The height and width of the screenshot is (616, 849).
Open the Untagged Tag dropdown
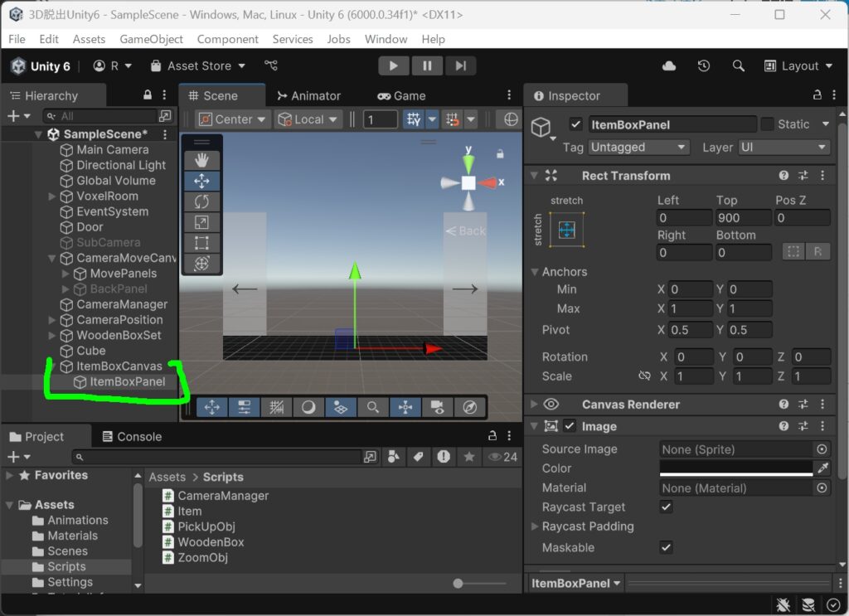638,148
